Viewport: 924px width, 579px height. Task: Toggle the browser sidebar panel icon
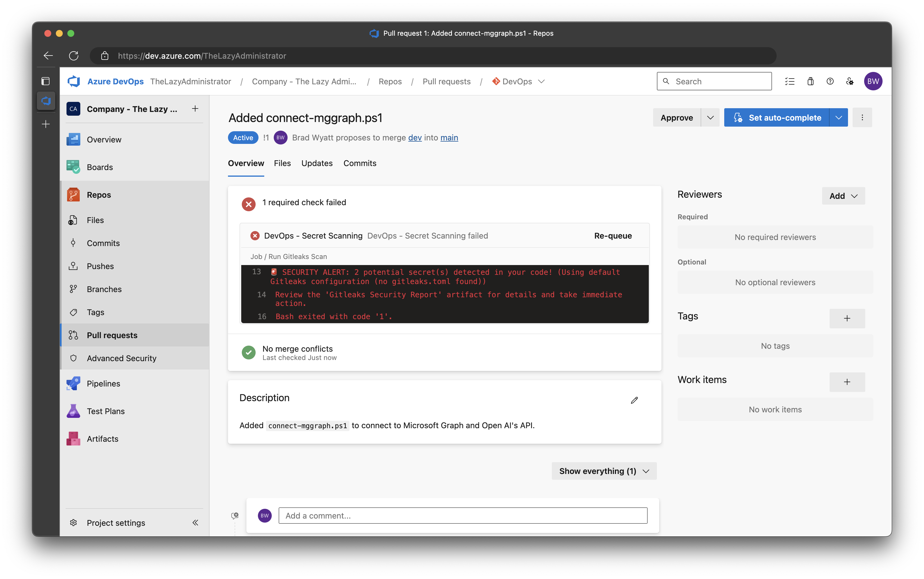[x=45, y=81]
